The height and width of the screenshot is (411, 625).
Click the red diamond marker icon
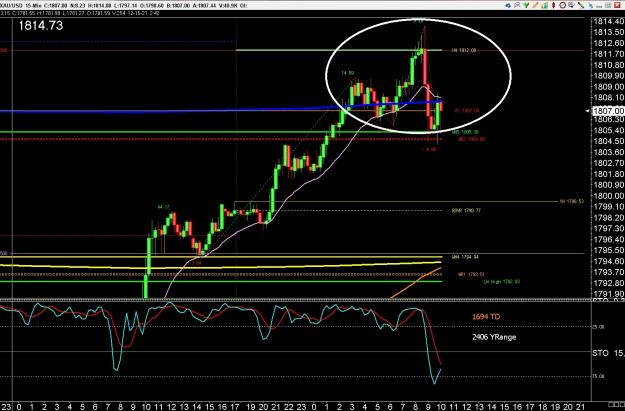[553, 5]
